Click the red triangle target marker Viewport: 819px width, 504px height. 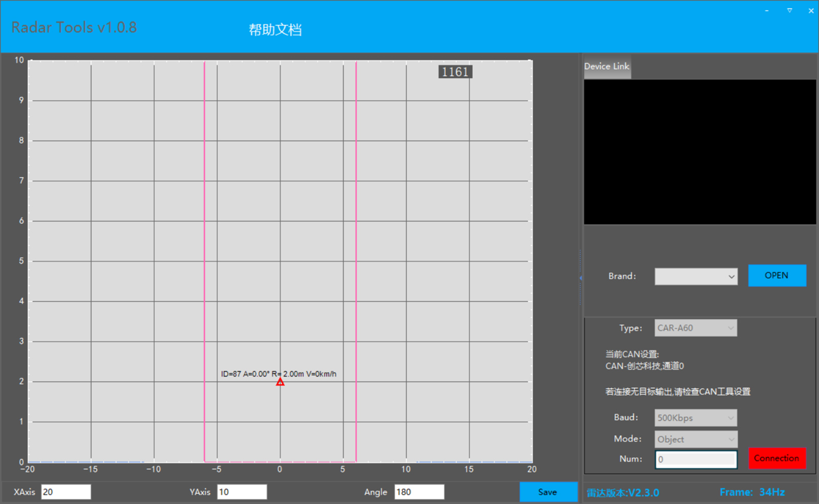pyautogui.click(x=280, y=382)
